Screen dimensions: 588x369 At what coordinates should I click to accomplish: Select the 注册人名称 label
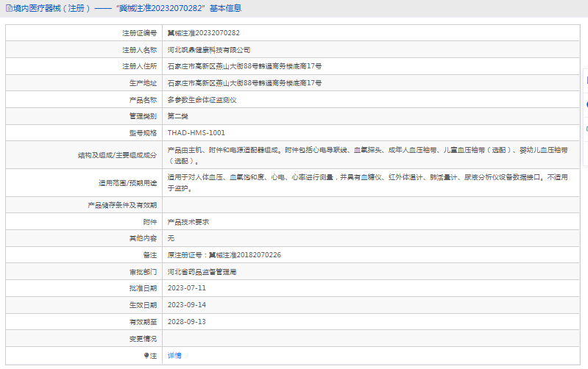click(139, 50)
